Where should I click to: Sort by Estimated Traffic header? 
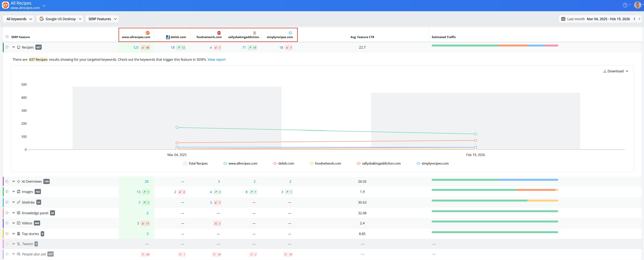coord(443,37)
